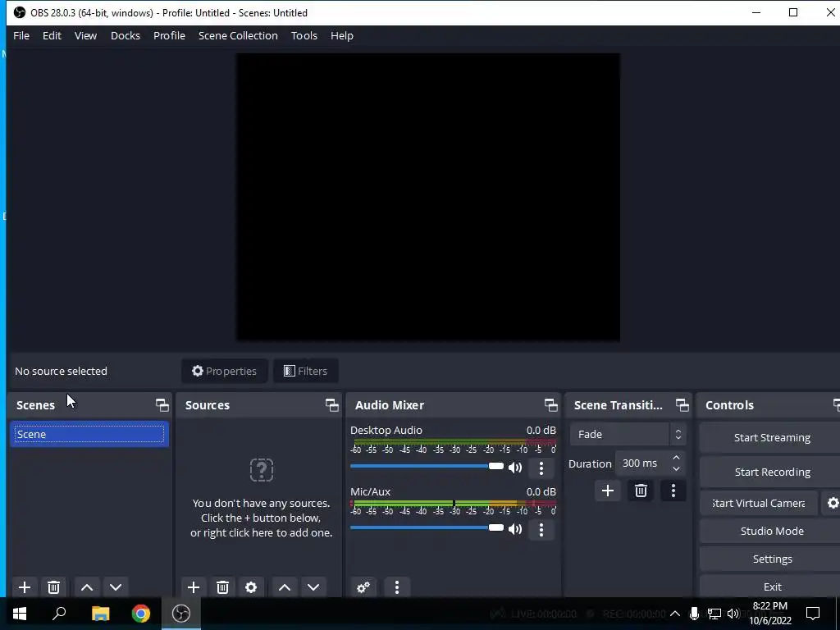Pop out the Scenes dock
840x630 pixels.
click(x=162, y=405)
